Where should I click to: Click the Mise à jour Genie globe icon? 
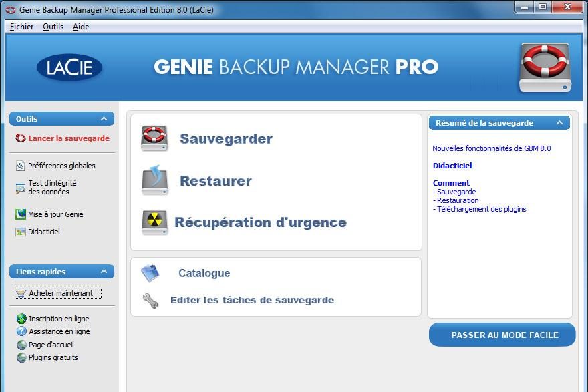pyautogui.click(x=20, y=214)
